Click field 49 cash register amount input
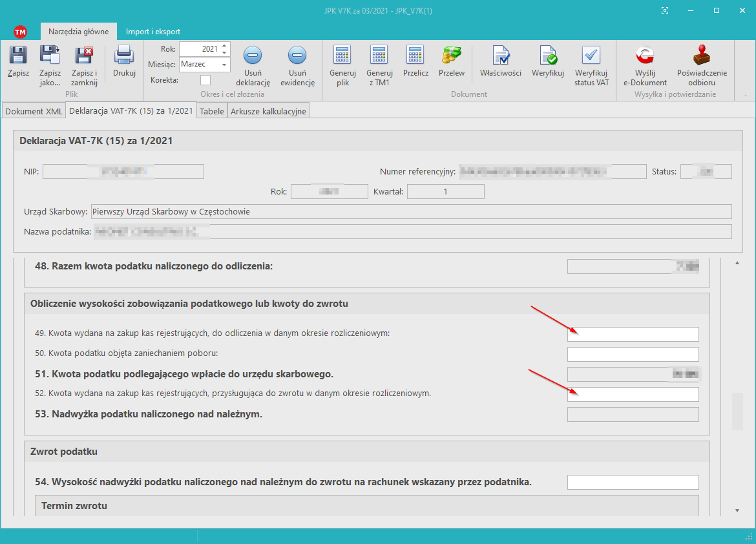 point(633,334)
